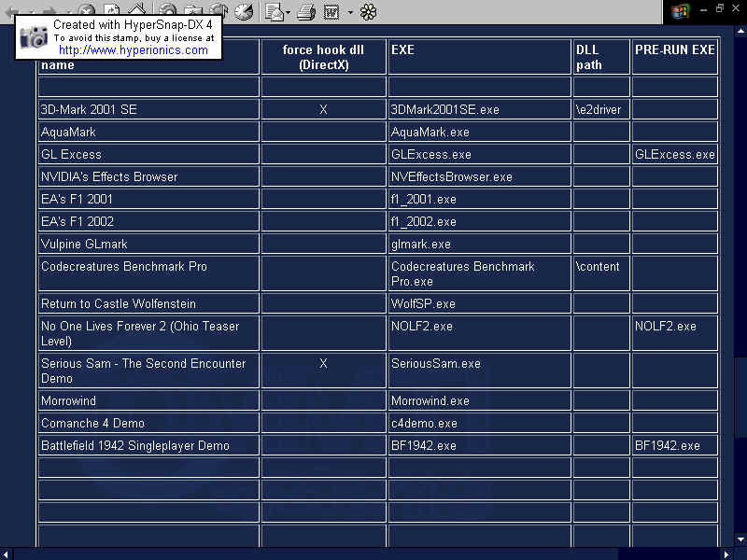Click the Edit with Word icon
Viewport: 747px width, 560px height.
coord(331,12)
